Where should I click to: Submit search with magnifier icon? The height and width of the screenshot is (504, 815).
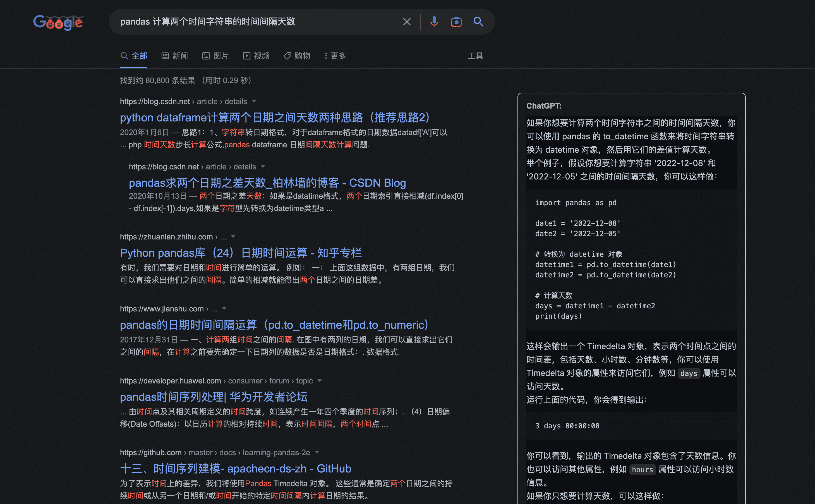point(478,22)
